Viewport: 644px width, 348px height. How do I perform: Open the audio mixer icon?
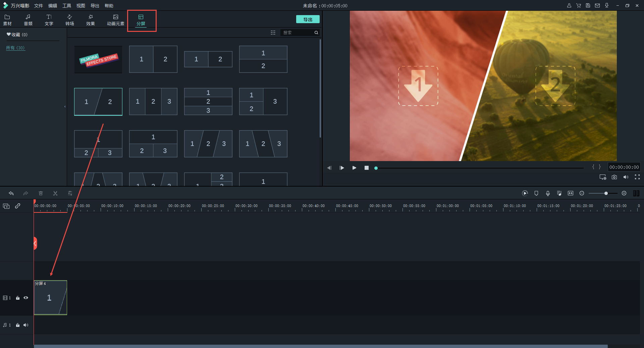coord(559,193)
